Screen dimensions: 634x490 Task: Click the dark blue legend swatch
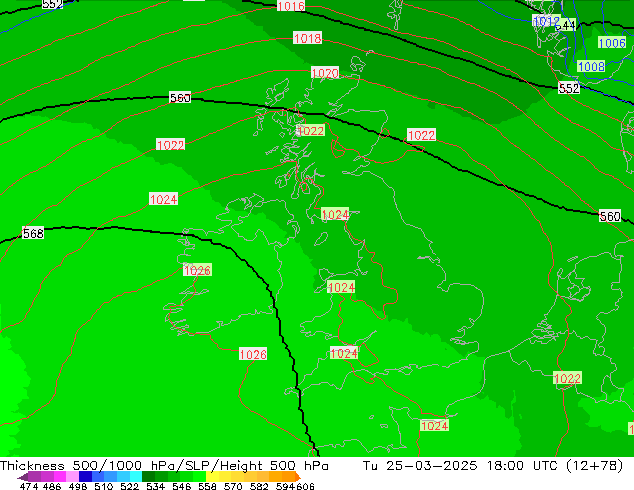(x=85, y=477)
